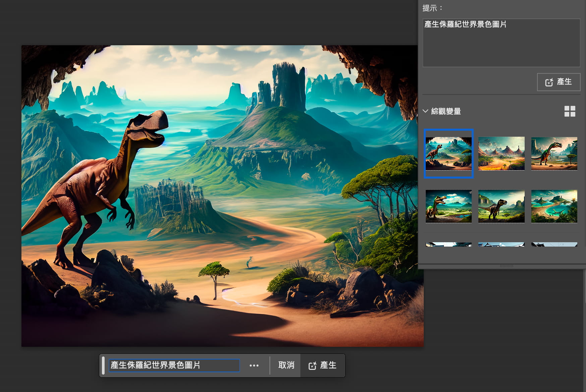This screenshot has height=392, width=586.
Task: Collapse the 綜觀變量 section chevron
Action: point(425,111)
